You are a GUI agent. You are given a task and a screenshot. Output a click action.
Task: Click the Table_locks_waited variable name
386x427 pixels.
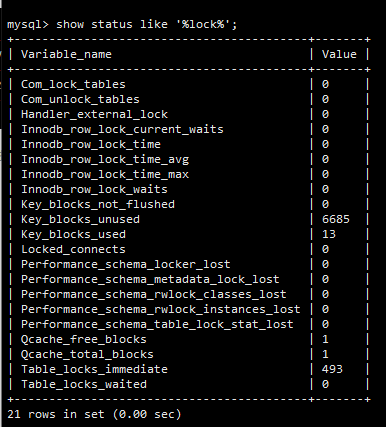click(84, 384)
